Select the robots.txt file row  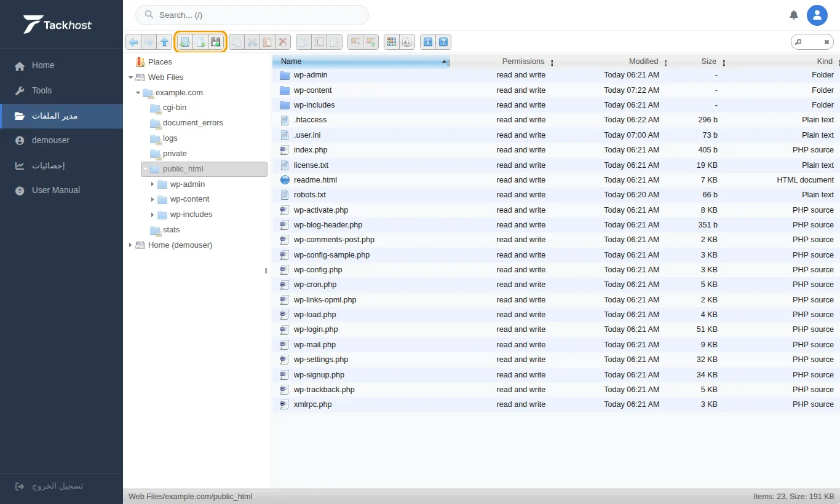(556, 195)
